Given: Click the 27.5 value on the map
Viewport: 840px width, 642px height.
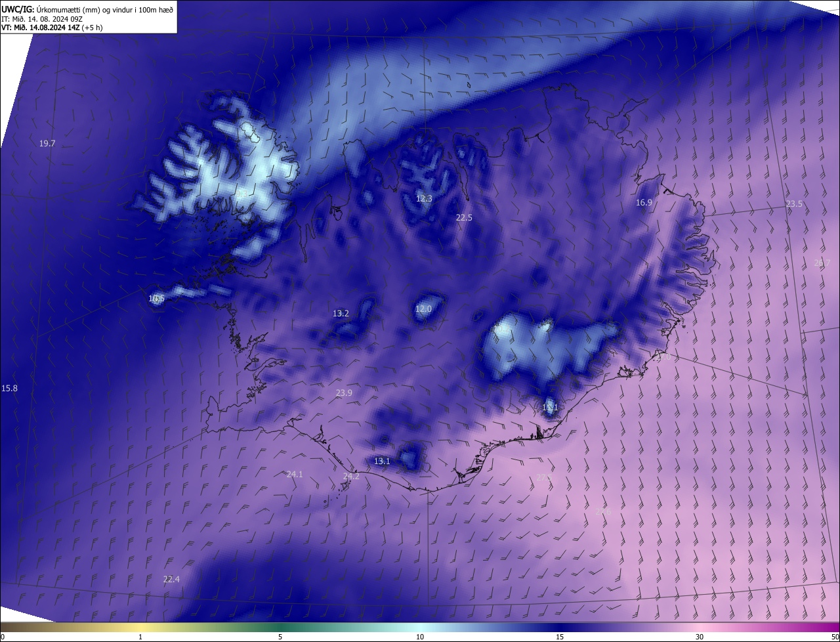Looking at the screenshot, I should [x=544, y=477].
